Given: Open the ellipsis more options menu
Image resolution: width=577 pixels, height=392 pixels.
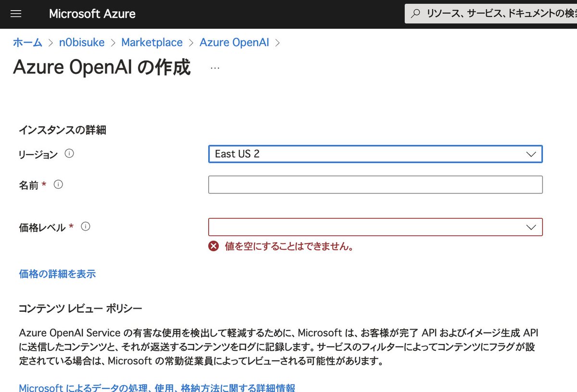Looking at the screenshot, I should [x=215, y=68].
